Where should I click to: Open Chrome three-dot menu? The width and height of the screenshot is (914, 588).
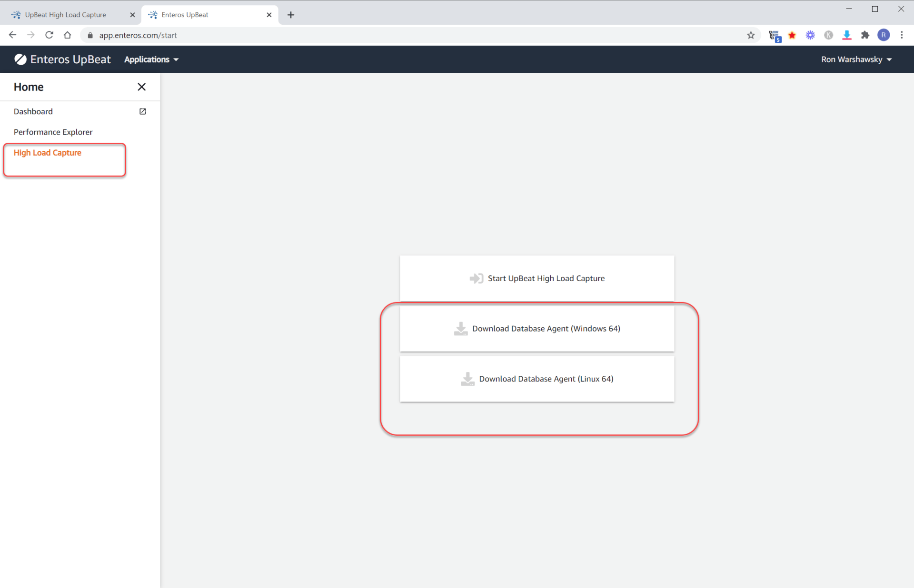pyautogui.click(x=902, y=35)
